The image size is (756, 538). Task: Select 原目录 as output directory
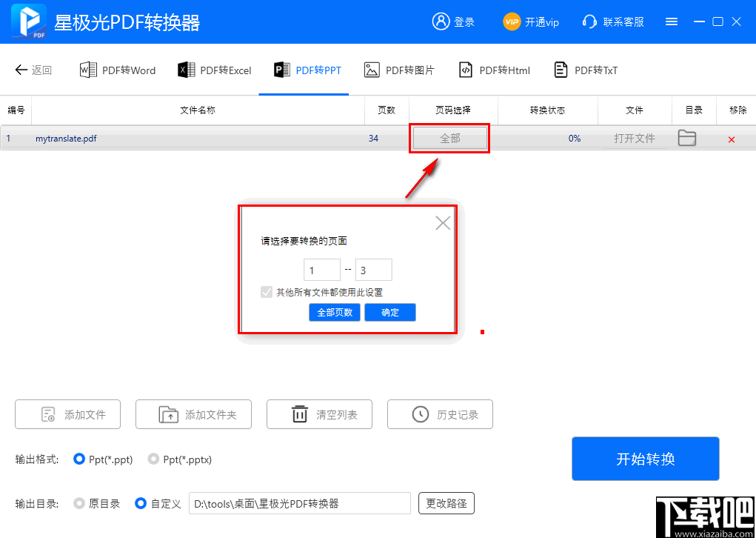coord(78,503)
